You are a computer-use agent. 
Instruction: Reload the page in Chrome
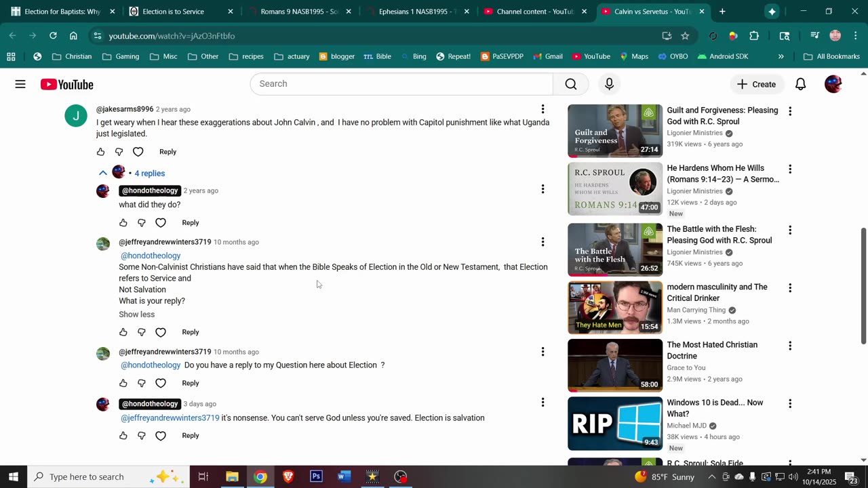click(53, 36)
